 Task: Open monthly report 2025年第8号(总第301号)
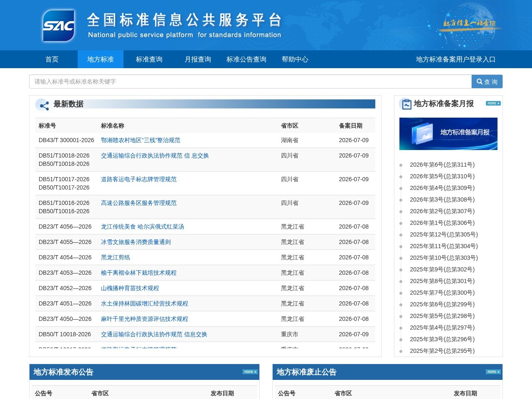click(x=442, y=281)
